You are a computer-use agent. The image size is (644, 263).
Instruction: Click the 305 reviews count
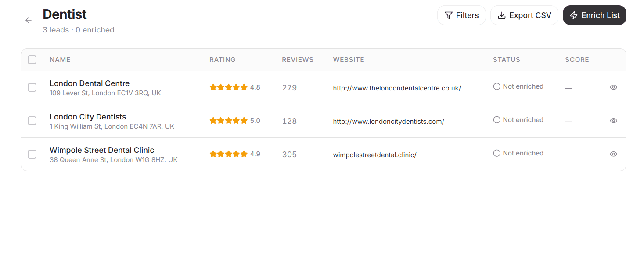tap(289, 155)
